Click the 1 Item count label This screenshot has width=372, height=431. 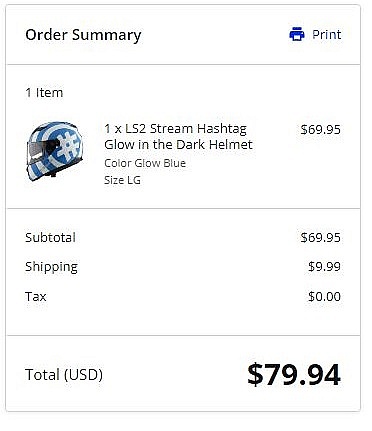click(x=44, y=92)
